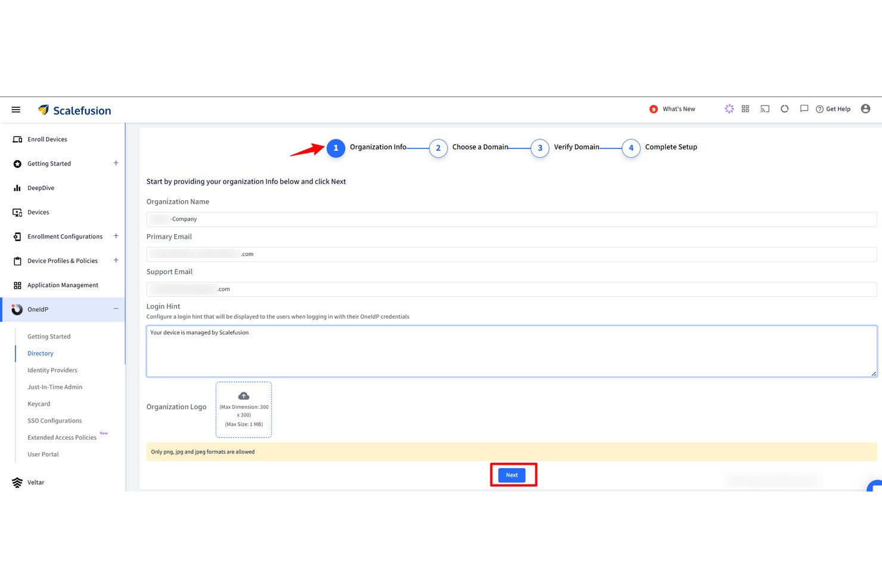The image size is (882, 588).
Task: Open User Portal submenu item
Action: [43, 455]
